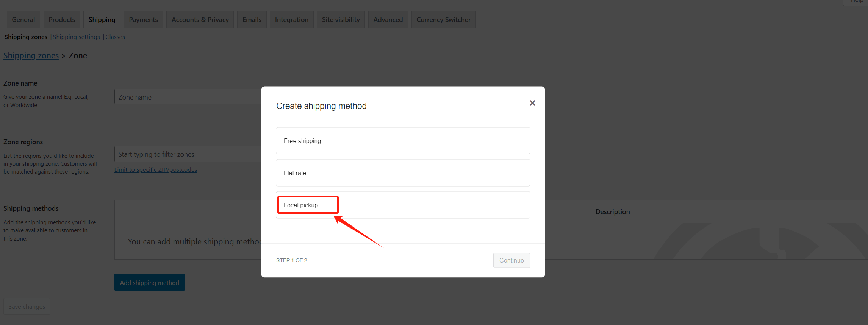Open the Currency Switcher tab
Image resolution: width=868 pixels, height=325 pixels.
[443, 20]
